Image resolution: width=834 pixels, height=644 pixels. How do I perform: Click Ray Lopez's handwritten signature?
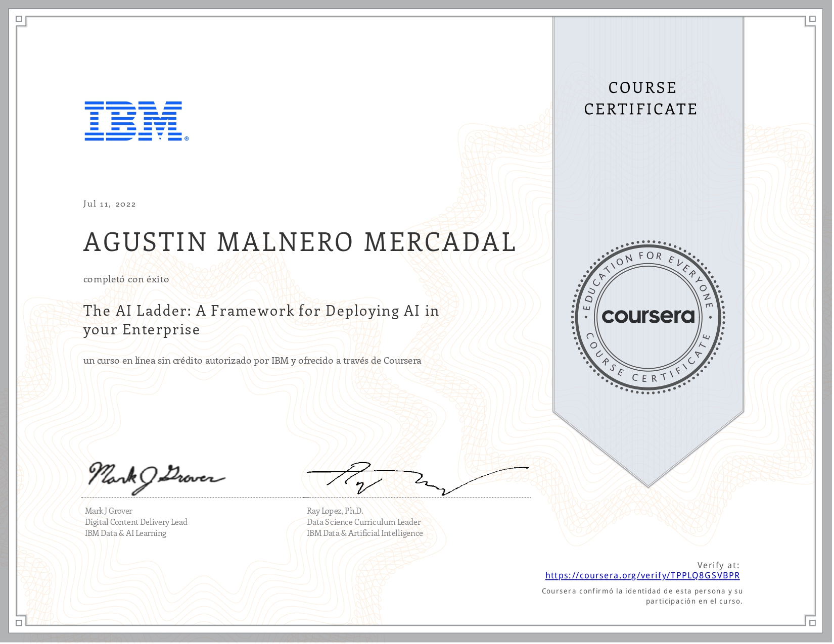418,478
